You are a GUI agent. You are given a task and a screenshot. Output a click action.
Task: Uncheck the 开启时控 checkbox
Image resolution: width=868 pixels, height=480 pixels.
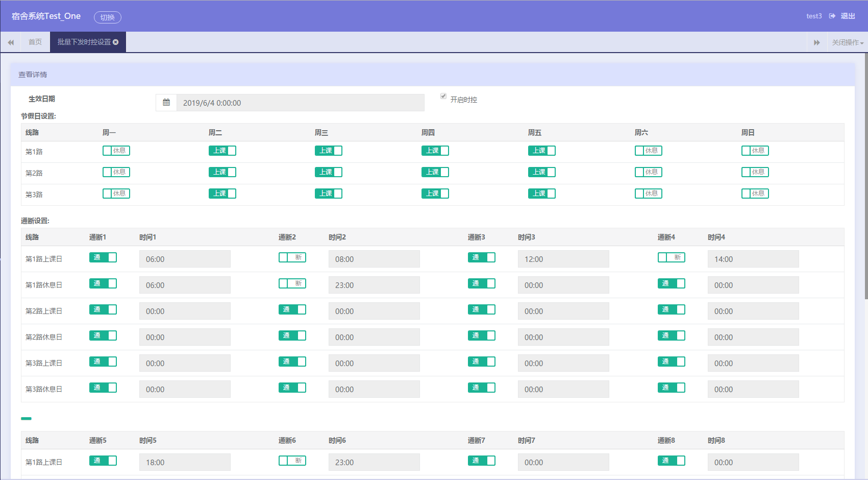pyautogui.click(x=443, y=96)
